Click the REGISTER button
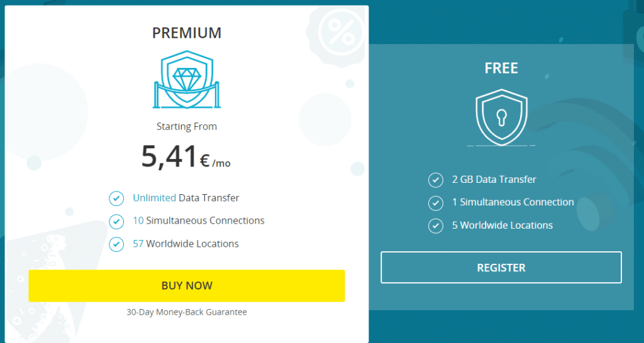 501,268
